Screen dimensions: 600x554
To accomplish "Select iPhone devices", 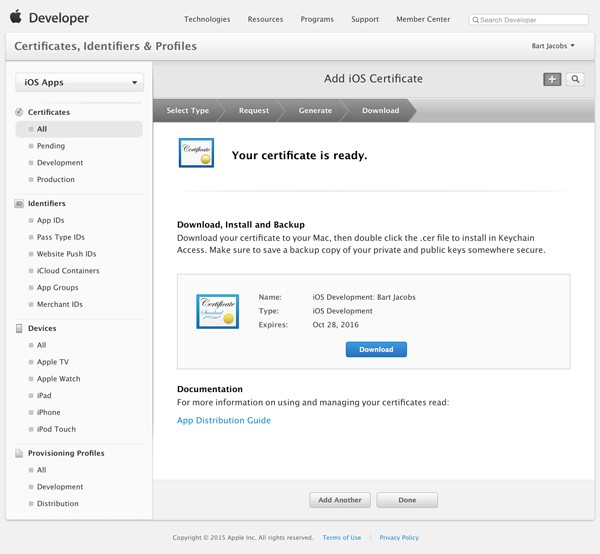I will tap(49, 412).
